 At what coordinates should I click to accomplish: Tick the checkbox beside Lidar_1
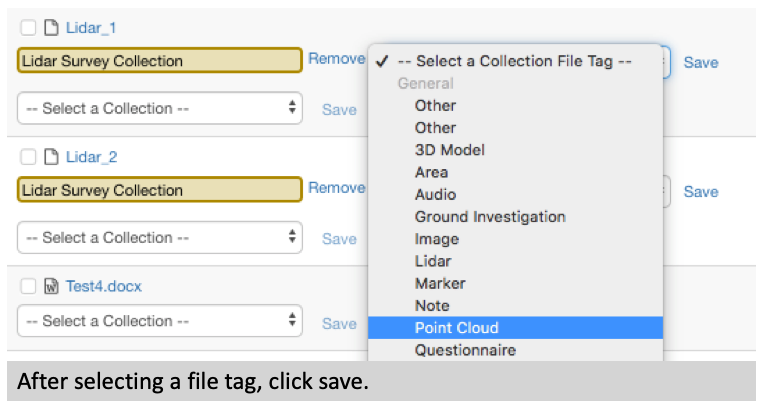tap(29, 28)
